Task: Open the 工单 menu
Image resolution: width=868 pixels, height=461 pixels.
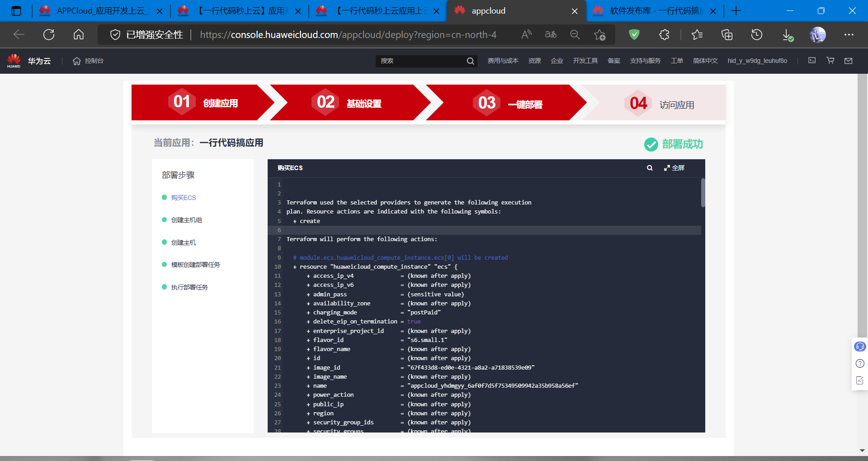Action: [677, 61]
